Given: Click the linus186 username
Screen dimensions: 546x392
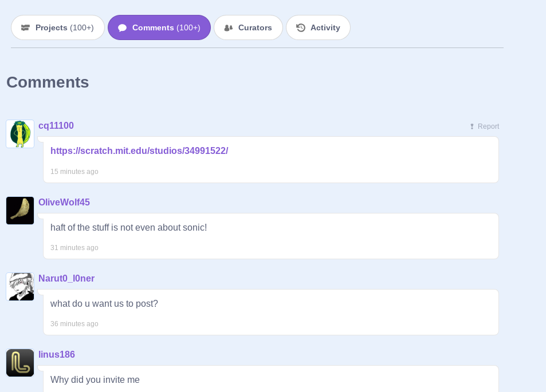Looking at the screenshot, I should pos(57,355).
